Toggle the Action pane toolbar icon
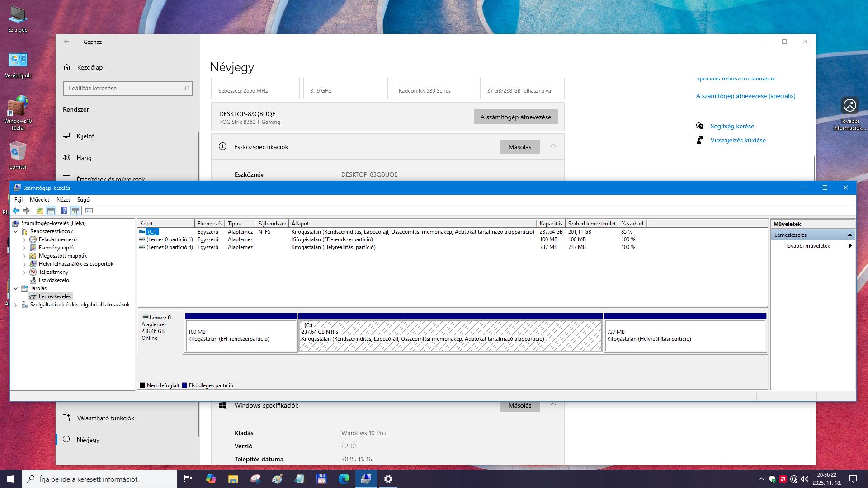 coord(75,211)
